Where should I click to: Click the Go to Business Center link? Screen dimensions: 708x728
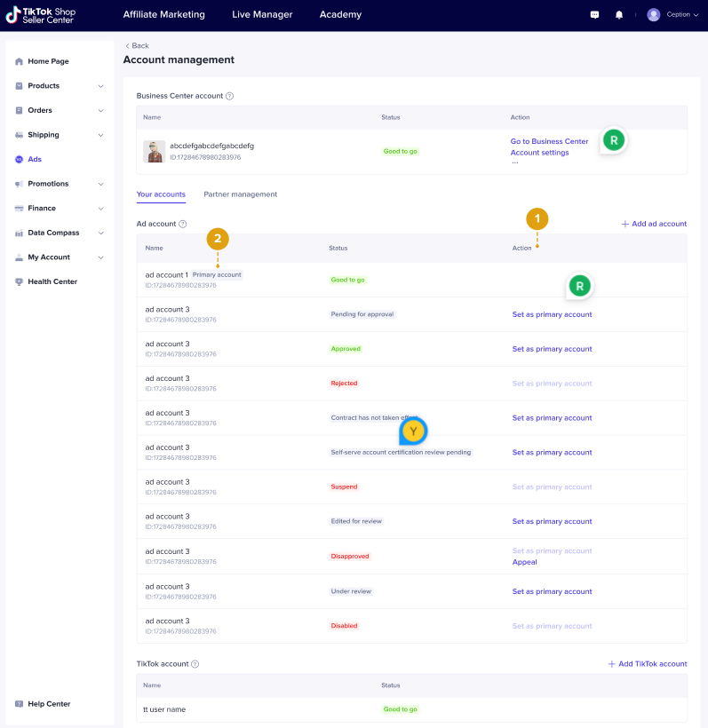tap(549, 141)
